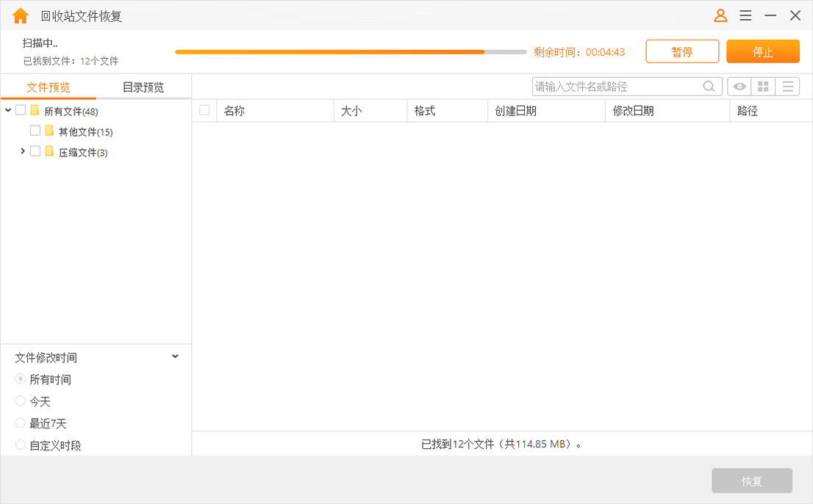Screen dimensions: 813x504
Task: Select the 今天 radio option
Action: (x=21, y=401)
